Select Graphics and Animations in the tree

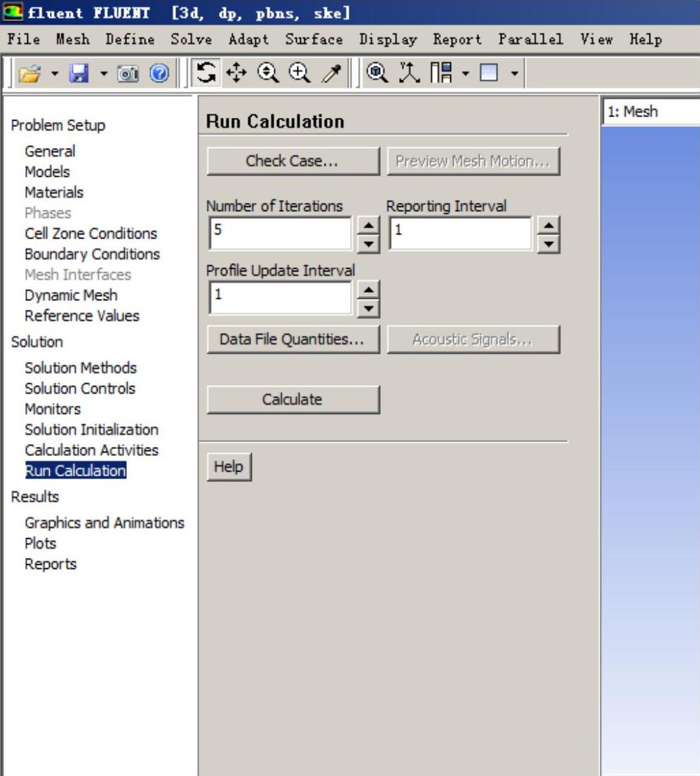point(105,523)
